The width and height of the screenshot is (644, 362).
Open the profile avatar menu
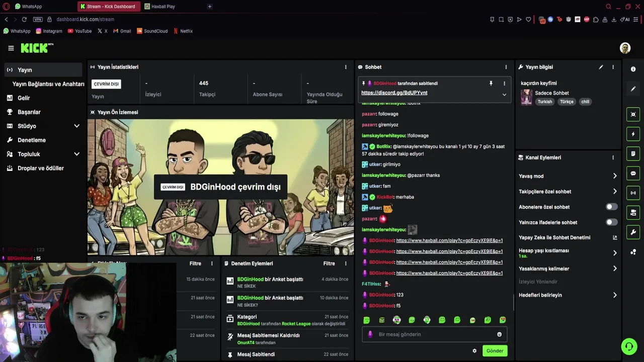point(625,48)
